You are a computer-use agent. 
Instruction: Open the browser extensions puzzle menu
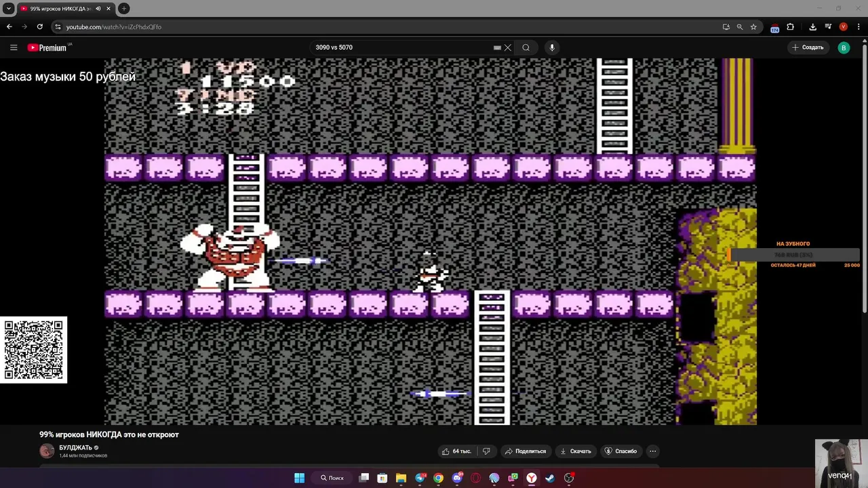(791, 27)
